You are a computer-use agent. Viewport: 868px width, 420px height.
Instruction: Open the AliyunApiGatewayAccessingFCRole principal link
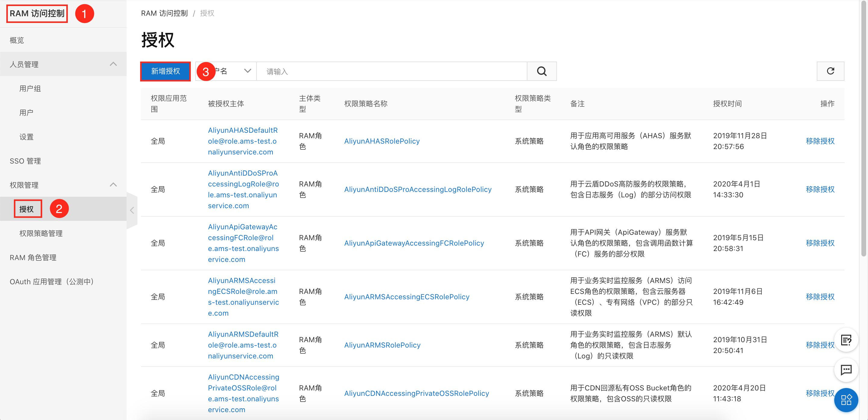[x=243, y=243]
